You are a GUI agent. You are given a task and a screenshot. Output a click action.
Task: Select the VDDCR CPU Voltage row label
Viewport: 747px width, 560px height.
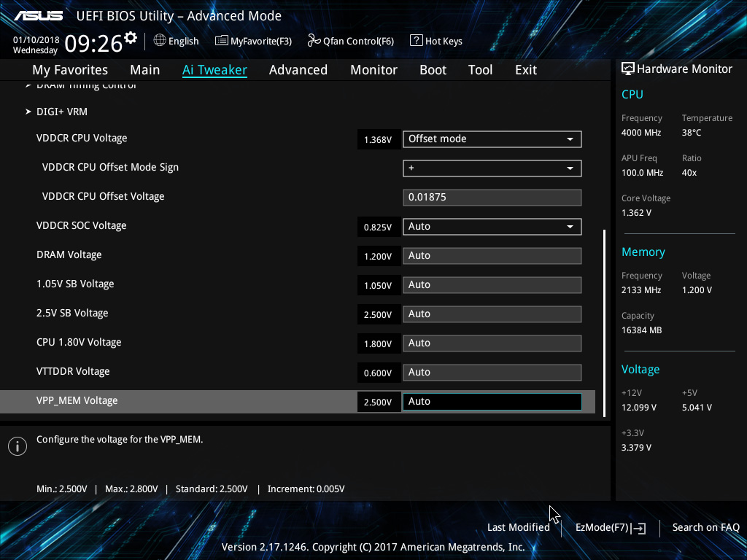point(82,138)
